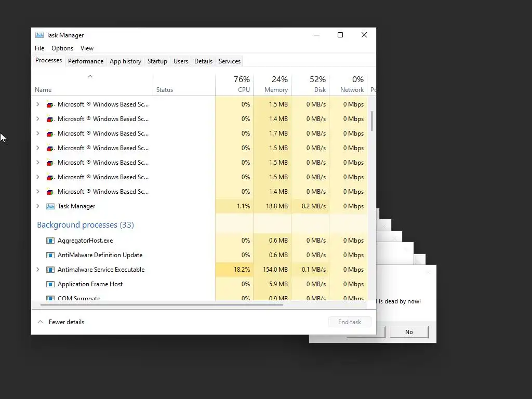
Task: Switch to the App history tab
Action: (x=125, y=61)
